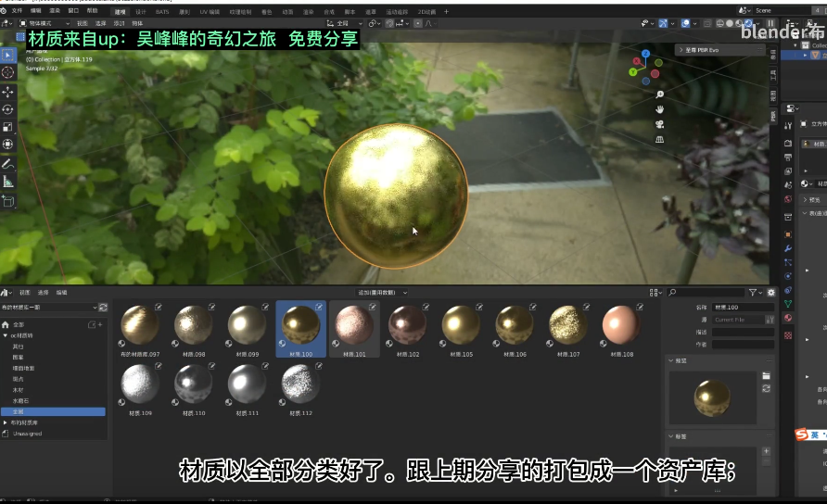Open the 编辑 menu in top bar
The width and height of the screenshot is (827, 504).
point(35,10)
